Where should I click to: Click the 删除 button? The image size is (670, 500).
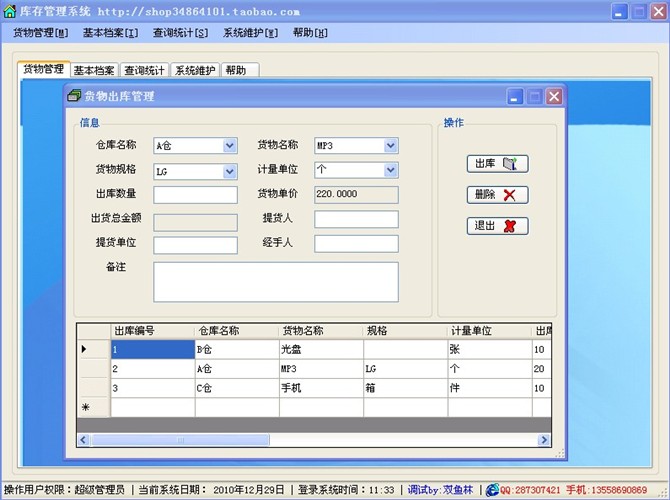click(x=497, y=195)
